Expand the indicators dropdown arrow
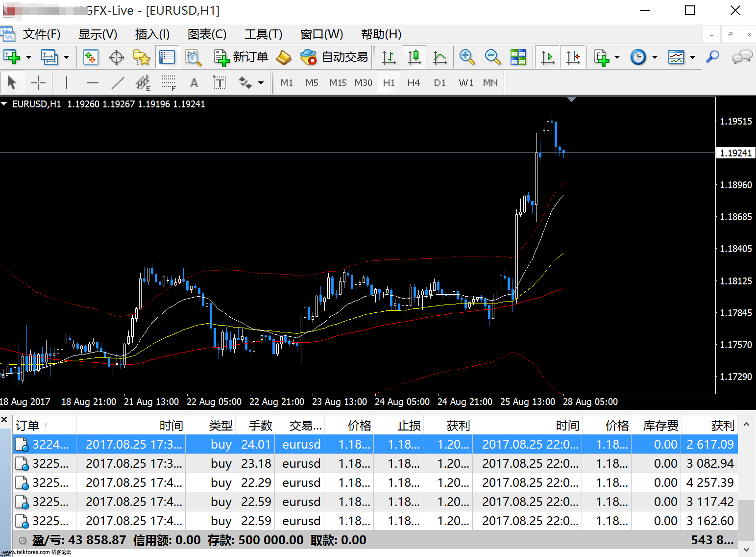This screenshot has height=557, width=756. pyautogui.click(x=617, y=57)
